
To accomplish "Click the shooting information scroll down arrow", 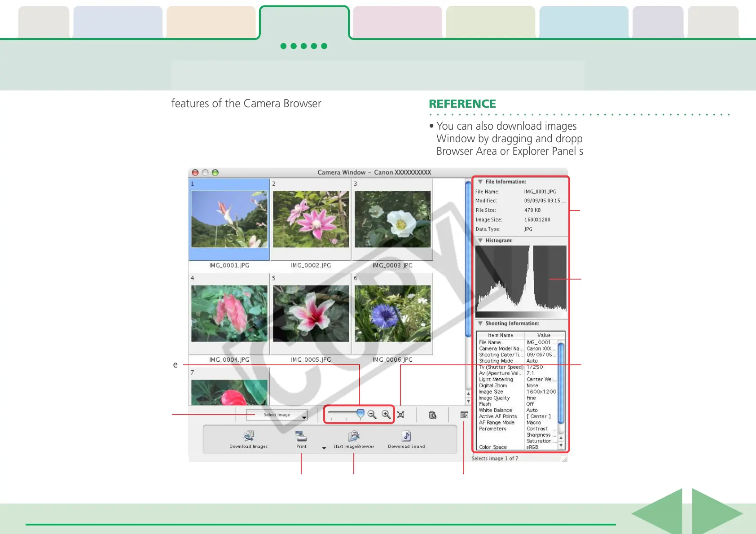I will click(x=561, y=446).
